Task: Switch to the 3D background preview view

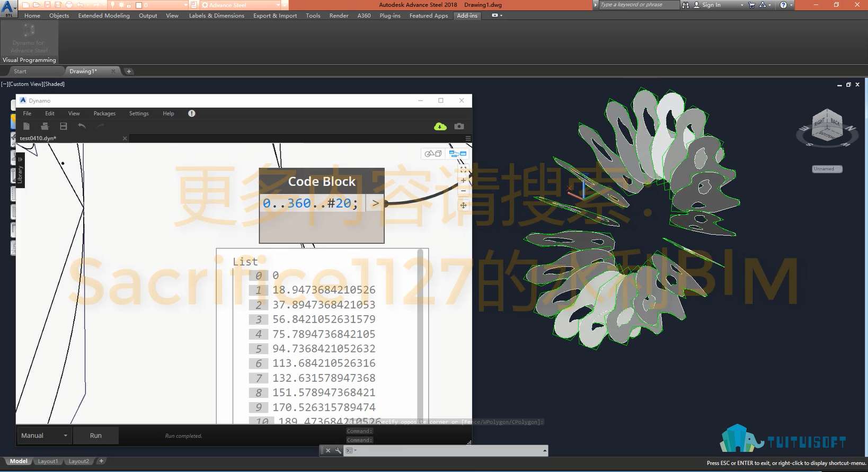Action: point(433,154)
